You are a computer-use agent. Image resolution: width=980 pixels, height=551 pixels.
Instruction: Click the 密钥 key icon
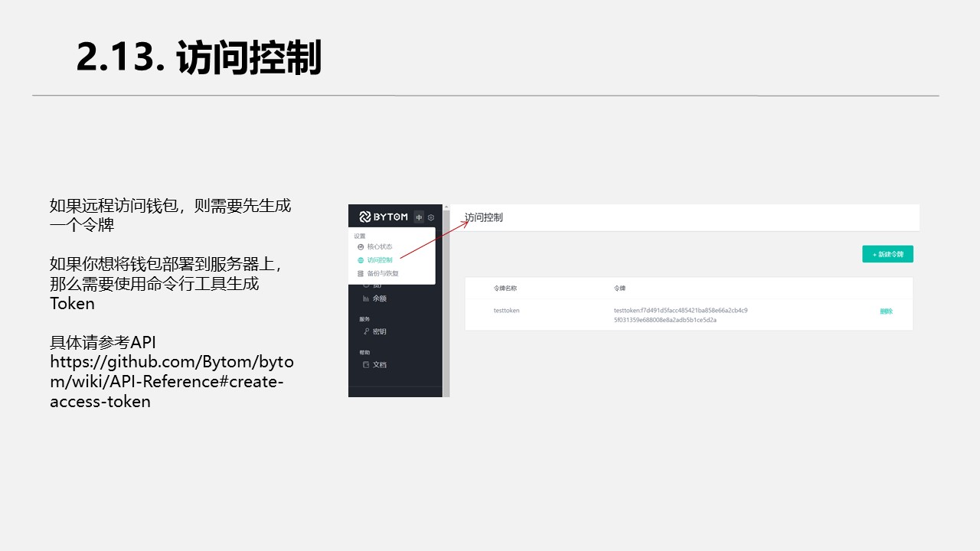[366, 331]
